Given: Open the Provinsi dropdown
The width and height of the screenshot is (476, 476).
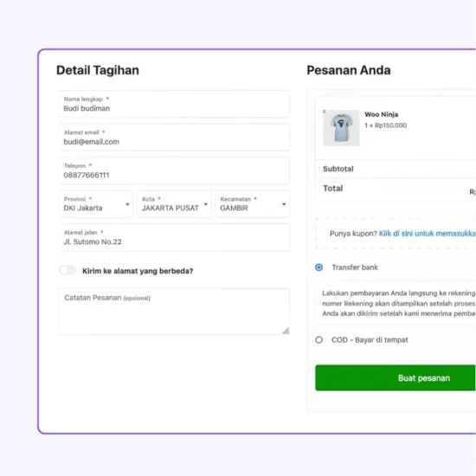Looking at the screenshot, I should click(95, 204).
